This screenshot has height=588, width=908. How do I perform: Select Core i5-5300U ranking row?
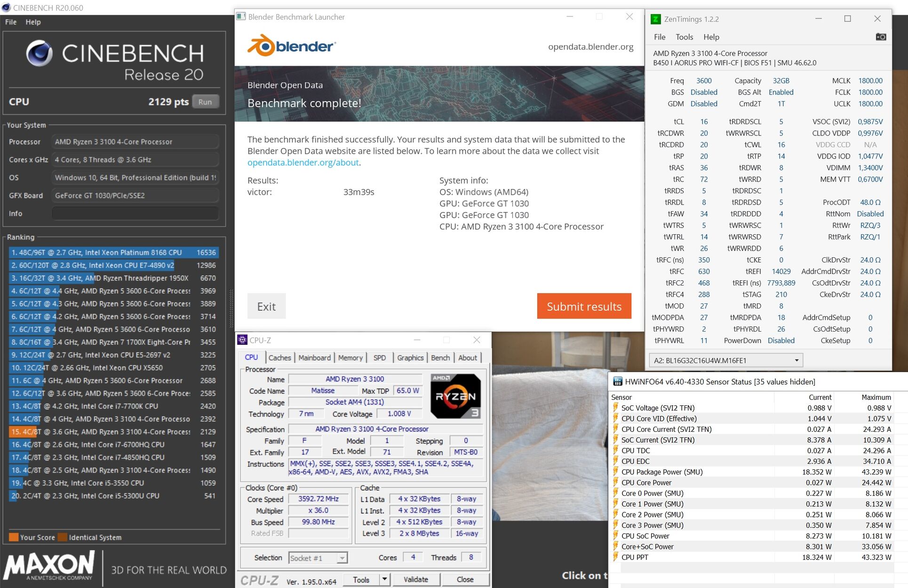click(113, 495)
